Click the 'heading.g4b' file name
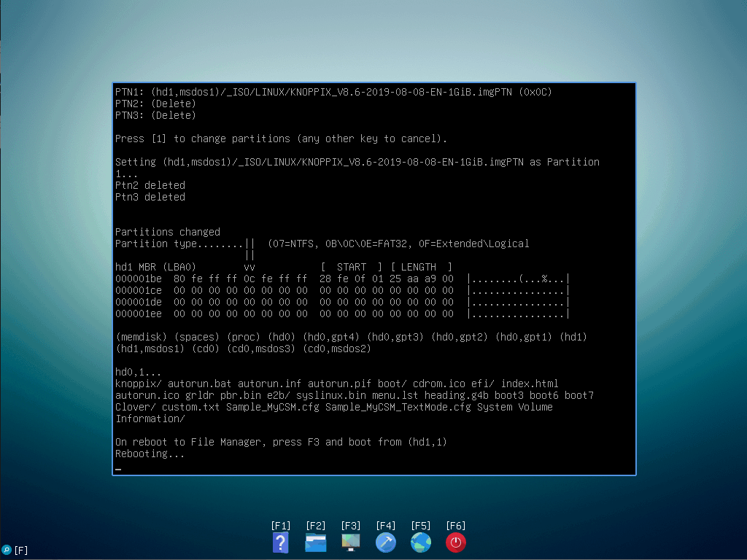Viewport: 747px width, 560px height. coord(457,395)
